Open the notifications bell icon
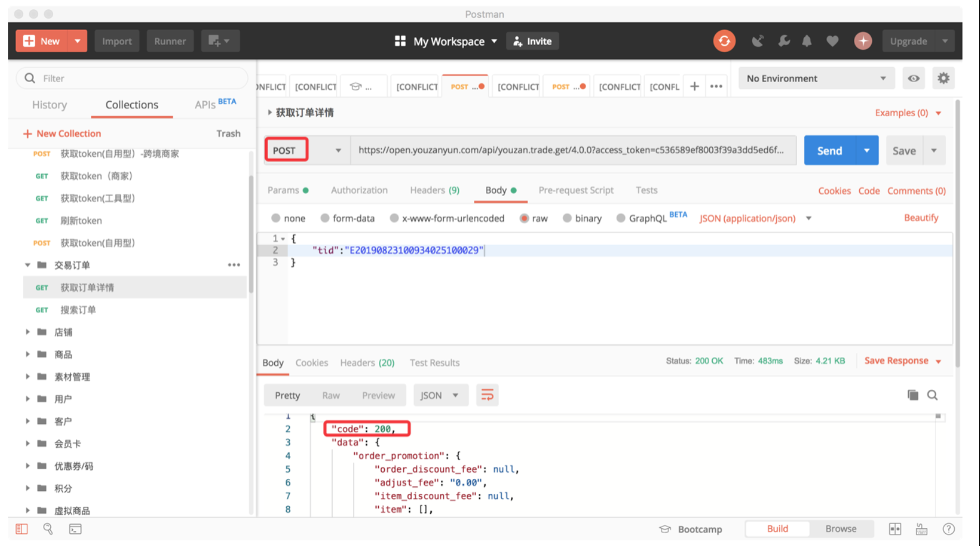Viewport: 980px width, 546px height. 807,41
